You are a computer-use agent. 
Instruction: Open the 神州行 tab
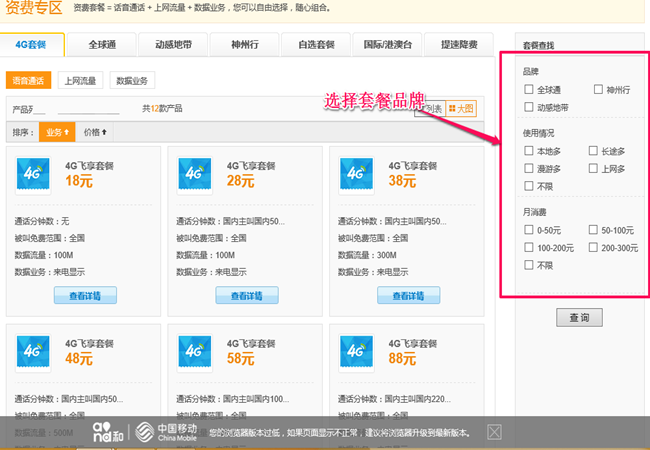245,44
